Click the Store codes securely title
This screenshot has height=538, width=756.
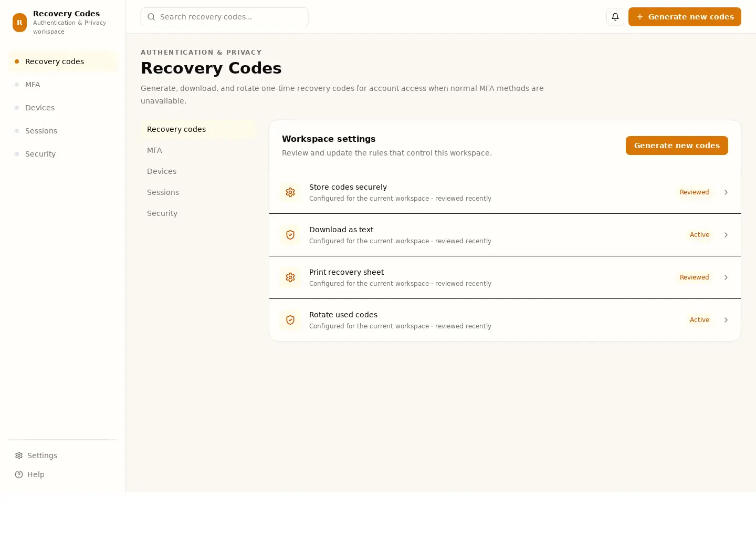coord(348,187)
